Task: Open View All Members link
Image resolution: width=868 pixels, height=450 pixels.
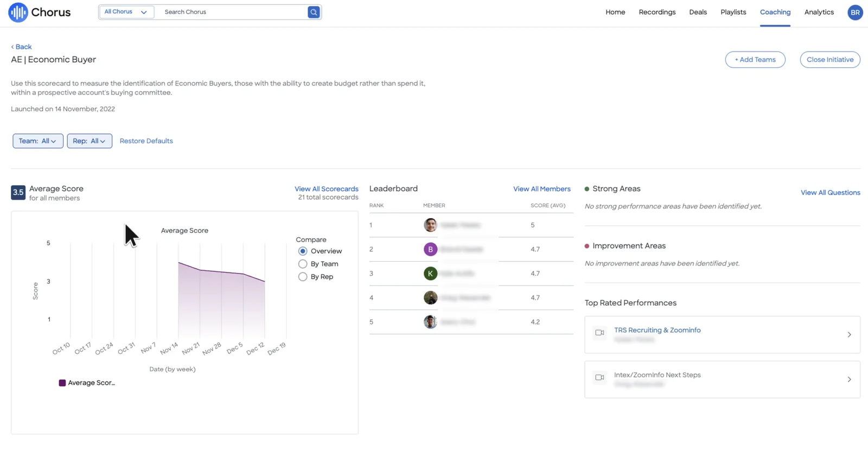Action: (542, 189)
